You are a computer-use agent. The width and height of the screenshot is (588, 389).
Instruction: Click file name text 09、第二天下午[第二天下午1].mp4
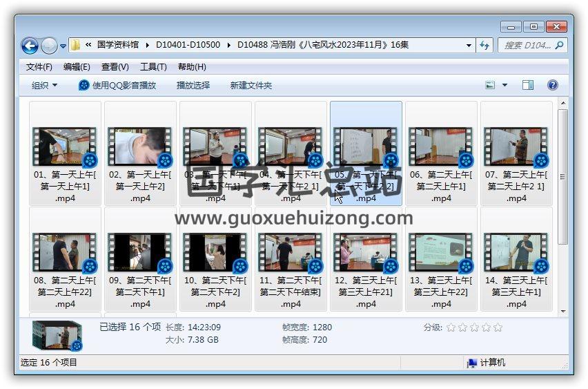[140, 292]
